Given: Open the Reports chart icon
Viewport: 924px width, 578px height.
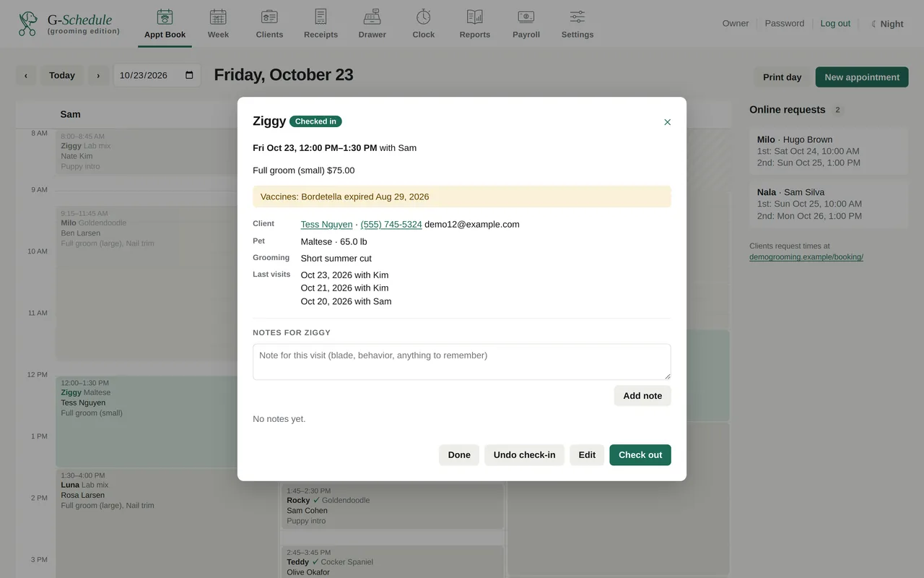Looking at the screenshot, I should pyautogui.click(x=475, y=17).
